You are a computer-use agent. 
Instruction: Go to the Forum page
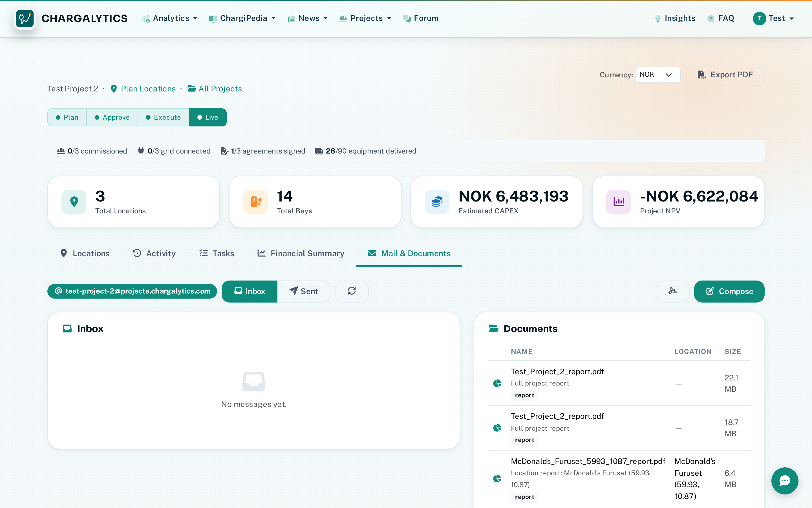click(421, 18)
